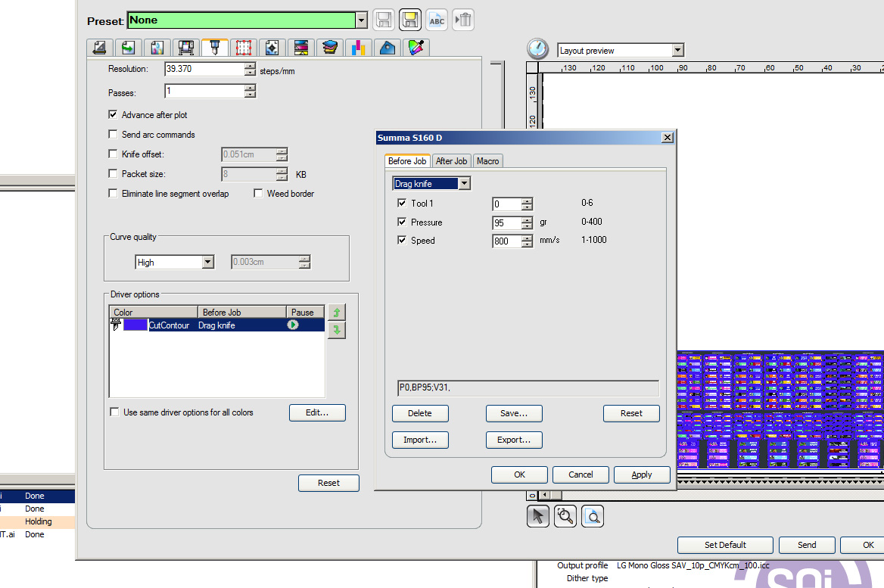The height and width of the screenshot is (588, 884).
Task: Click the cutter icon in the CutContour row
Action: pos(116,325)
